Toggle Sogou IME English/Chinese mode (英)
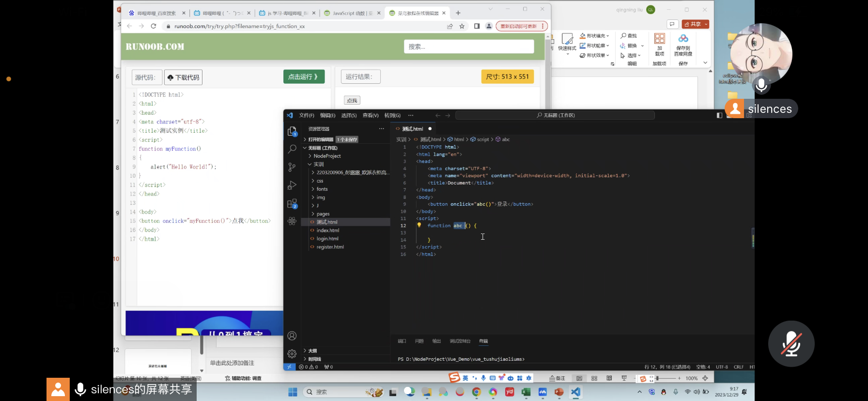Screen dimensions: 868x401 [465, 378]
